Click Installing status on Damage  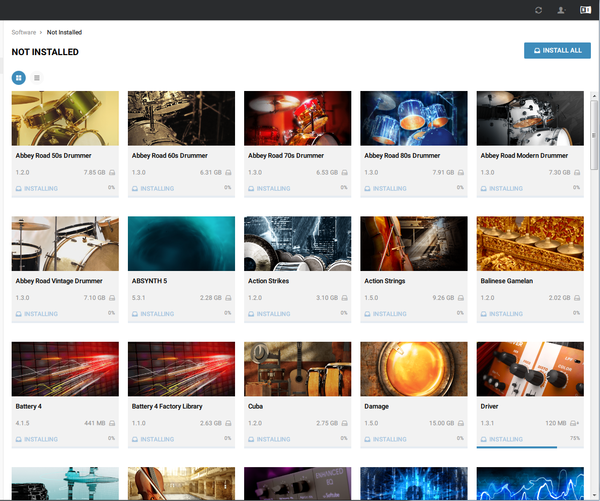pyautogui.click(x=385, y=439)
